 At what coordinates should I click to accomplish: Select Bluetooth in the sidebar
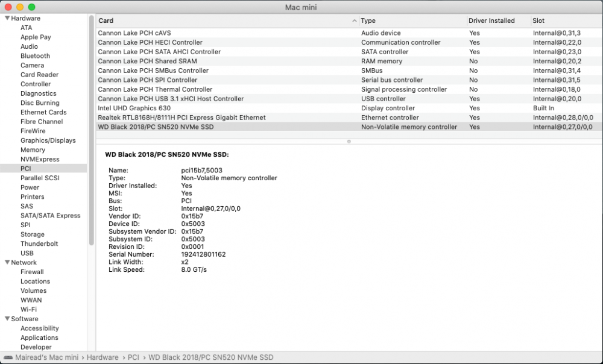click(35, 55)
